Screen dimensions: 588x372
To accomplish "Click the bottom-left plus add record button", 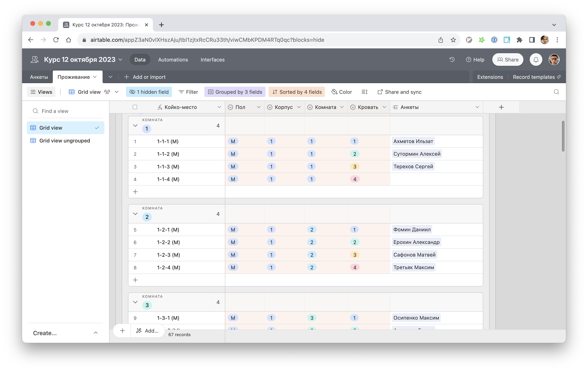I will tap(122, 331).
